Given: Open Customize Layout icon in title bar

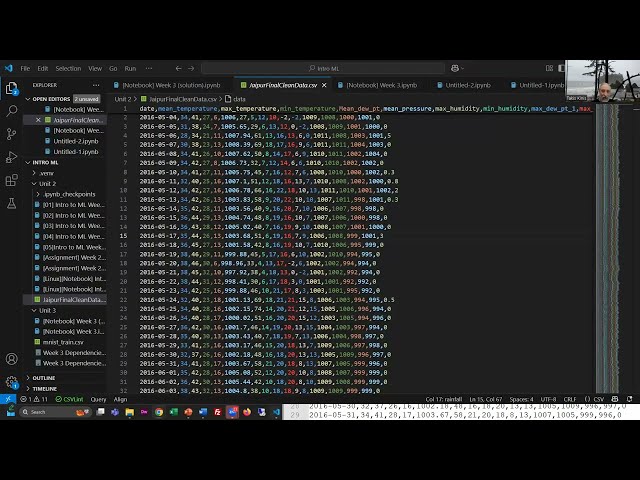Looking at the screenshot, I should click(x=549, y=68).
